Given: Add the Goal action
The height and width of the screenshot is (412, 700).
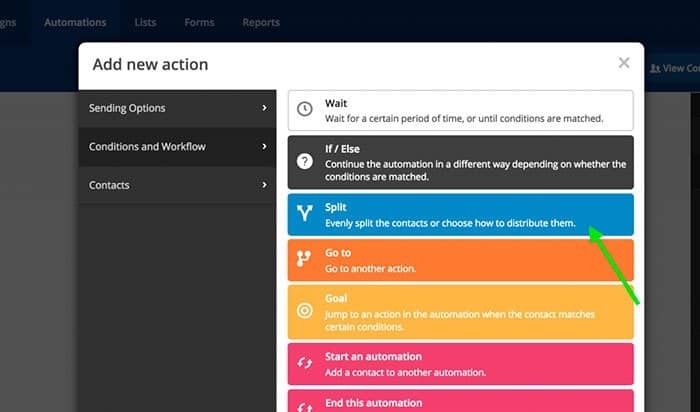Looking at the screenshot, I should tap(460, 312).
